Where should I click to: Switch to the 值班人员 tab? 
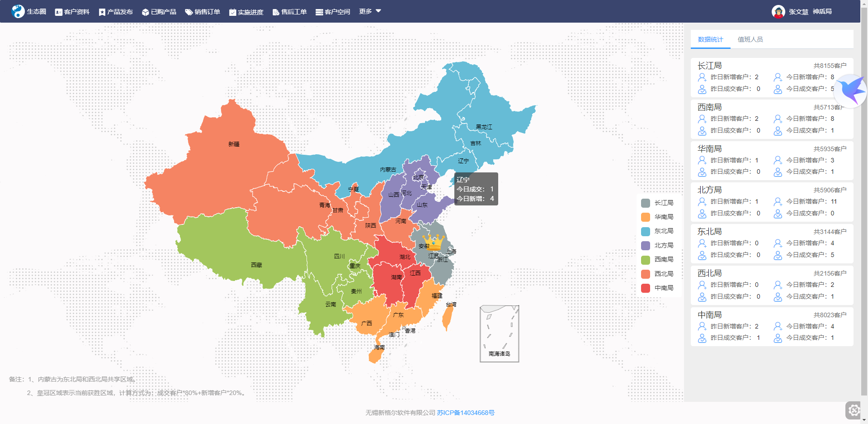pyautogui.click(x=750, y=39)
